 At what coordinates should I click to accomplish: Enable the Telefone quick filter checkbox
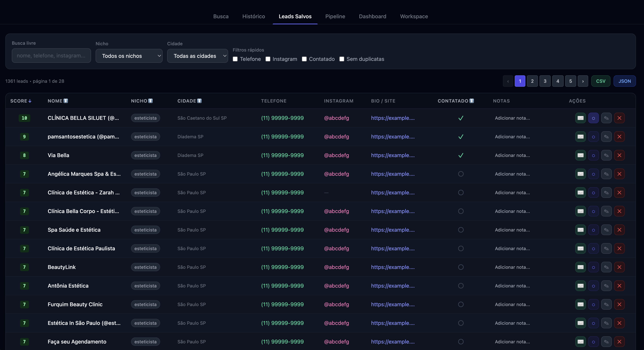point(235,59)
